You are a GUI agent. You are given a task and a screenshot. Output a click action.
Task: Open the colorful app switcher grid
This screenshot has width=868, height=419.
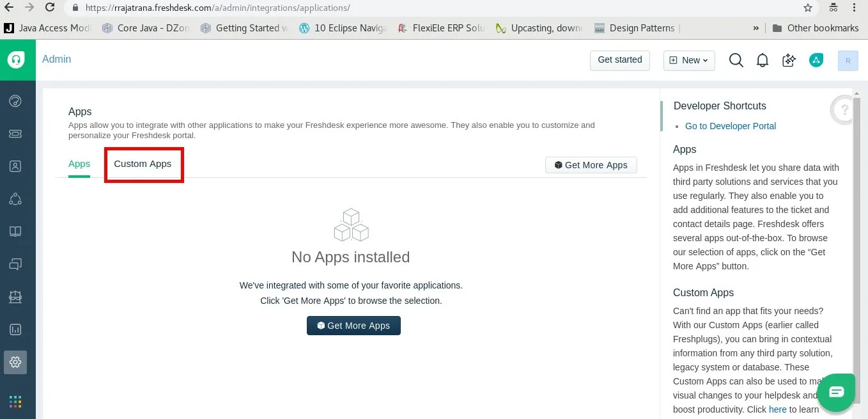pos(15,402)
